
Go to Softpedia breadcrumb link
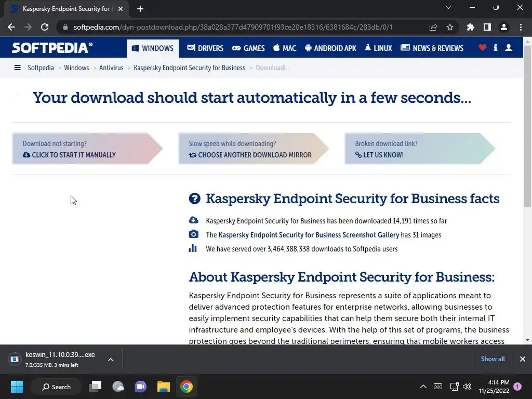tap(41, 68)
